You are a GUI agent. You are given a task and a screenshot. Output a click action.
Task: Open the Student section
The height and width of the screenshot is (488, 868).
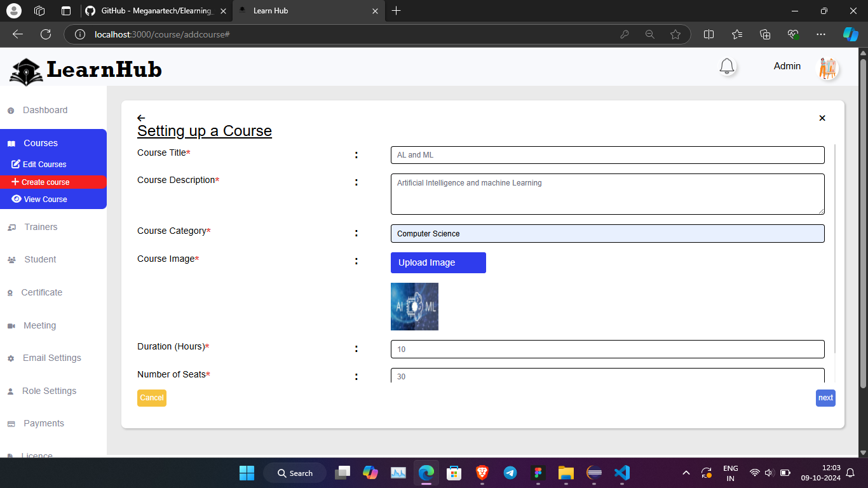click(x=39, y=259)
